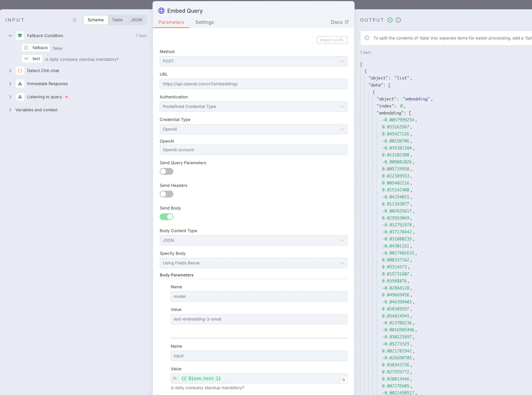Enable Send Headers
The height and width of the screenshot is (395, 532).
point(167,194)
